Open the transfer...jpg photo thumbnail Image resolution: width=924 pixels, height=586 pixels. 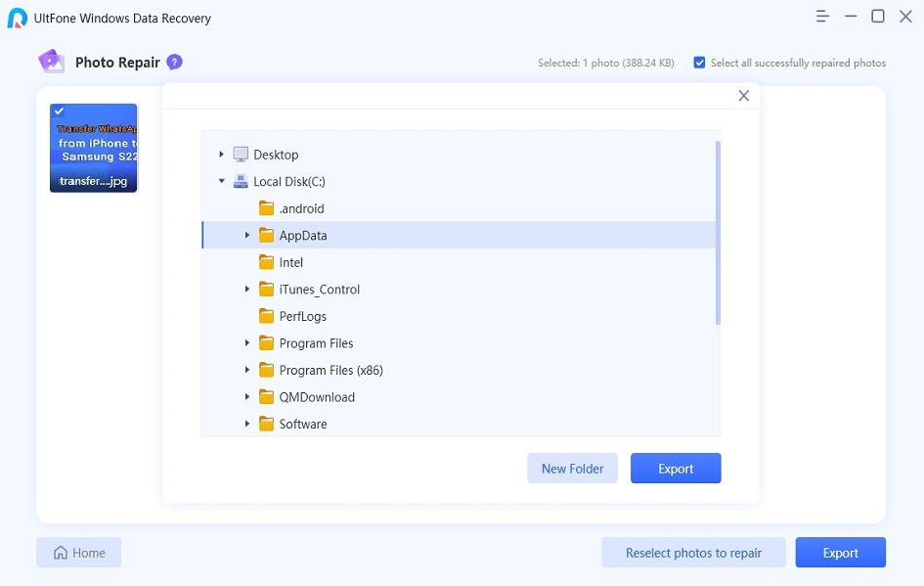[x=94, y=148]
